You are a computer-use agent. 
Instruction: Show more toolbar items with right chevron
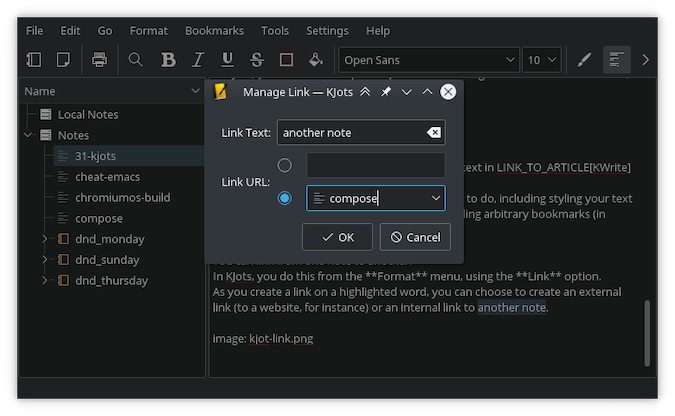click(645, 59)
